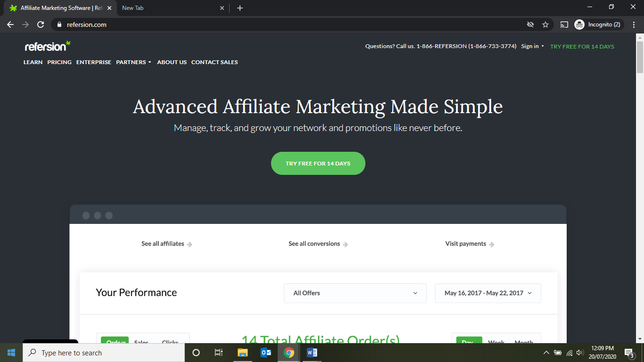644x362 pixels.
Task: Click CONTACT SALES in the navigation
Action: (215, 62)
